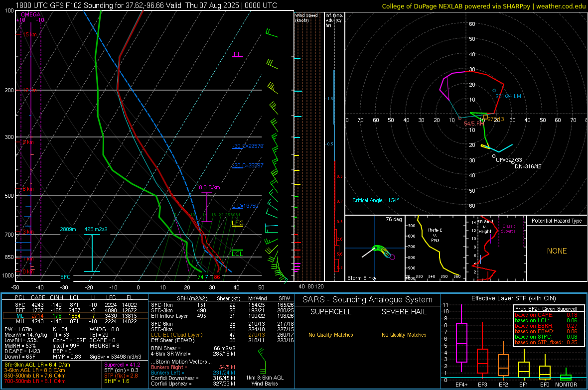This screenshot has width=588, height=390.
Task: Select the MU parcel row
Action: (x=75, y=321)
